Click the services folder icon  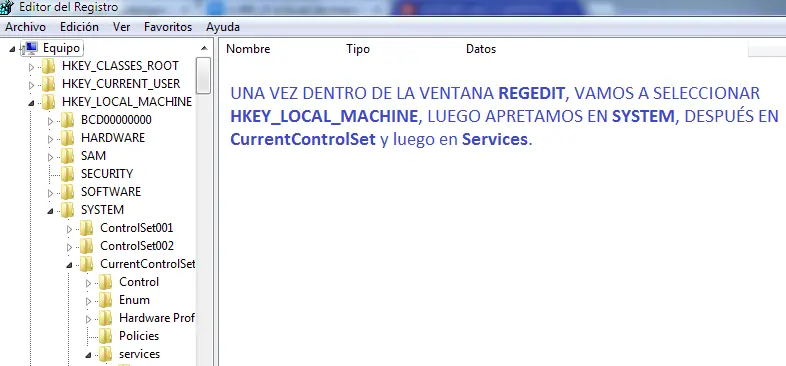pos(106,354)
